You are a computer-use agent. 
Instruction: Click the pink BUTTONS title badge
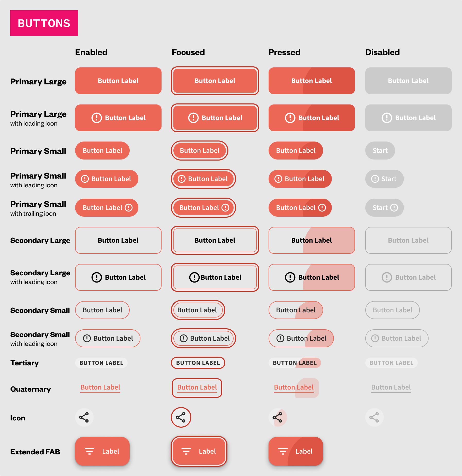pyautogui.click(x=44, y=23)
